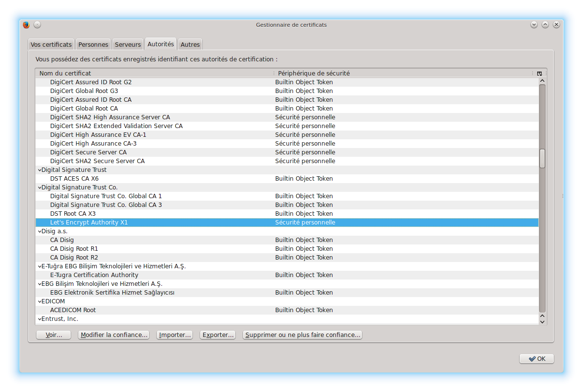Click the 'DigiCert Secure Server CA' row
This screenshot has height=392, width=583.
coord(287,152)
